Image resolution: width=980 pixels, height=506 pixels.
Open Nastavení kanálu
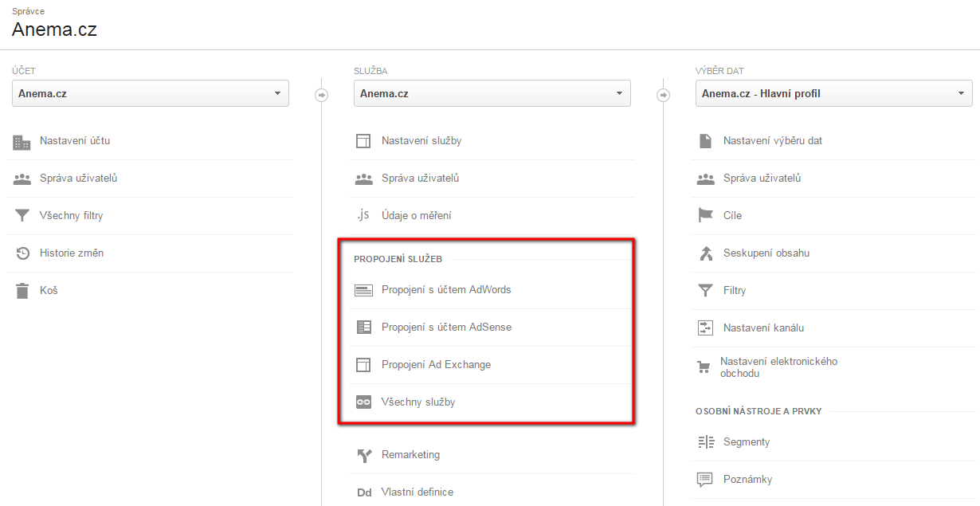[x=764, y=328]
